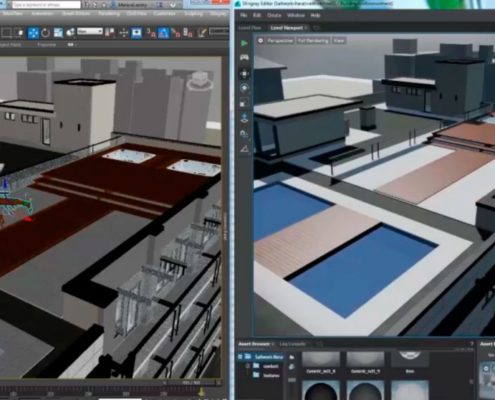Click the ViewCube in the 3ds Max viewport
495x400 pixels.
(x=200, y=81)
